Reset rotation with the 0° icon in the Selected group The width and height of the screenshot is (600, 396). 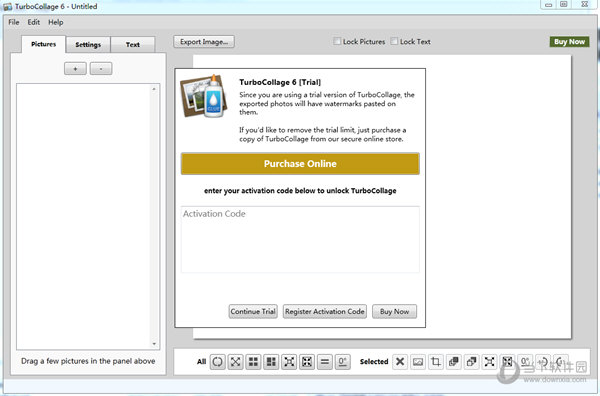(525, 362)
